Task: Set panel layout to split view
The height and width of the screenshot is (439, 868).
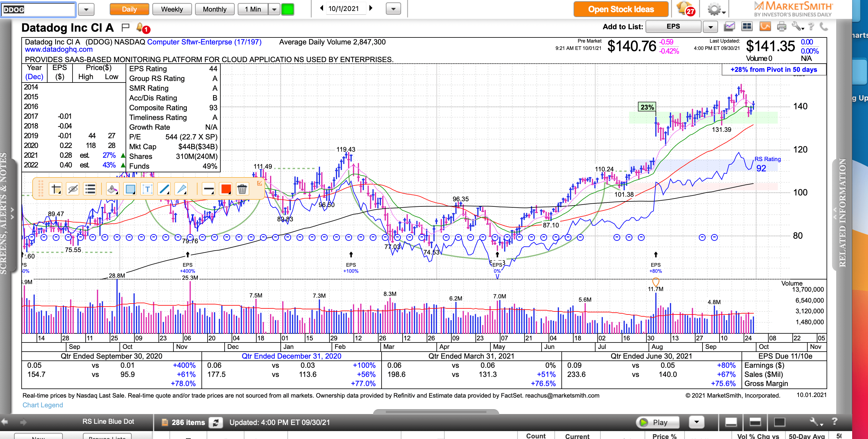Action: point(755,422)
